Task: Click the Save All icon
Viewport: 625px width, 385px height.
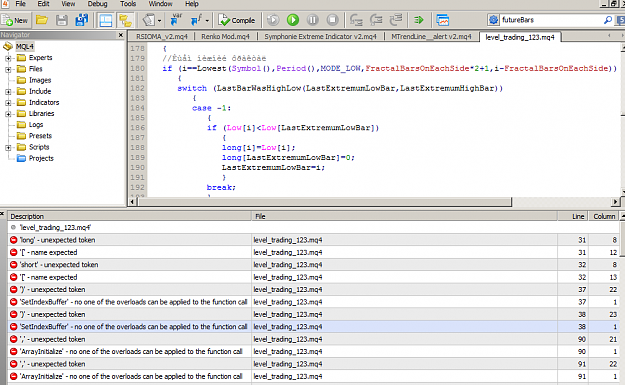Action: 82,20
